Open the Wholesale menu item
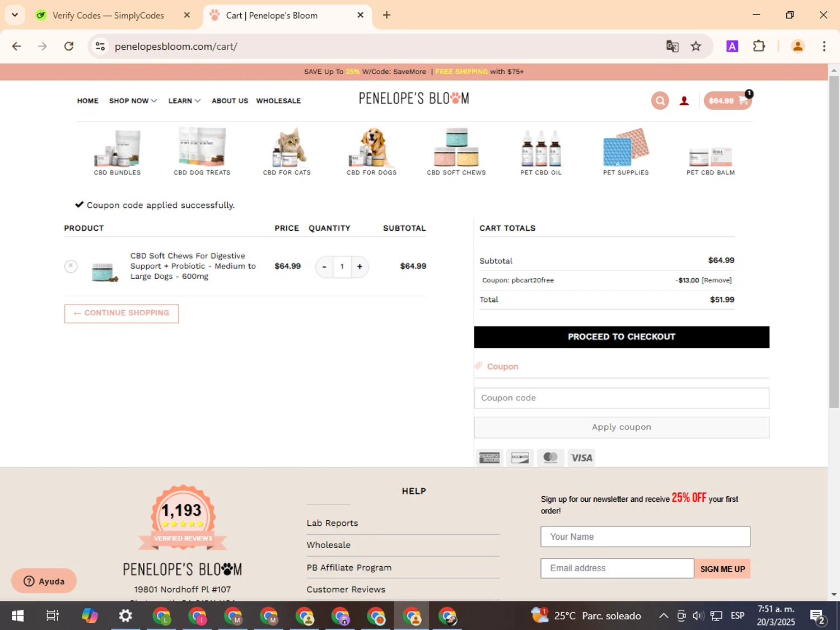Screen dimensions: 840x630 [x=278, y=101]
